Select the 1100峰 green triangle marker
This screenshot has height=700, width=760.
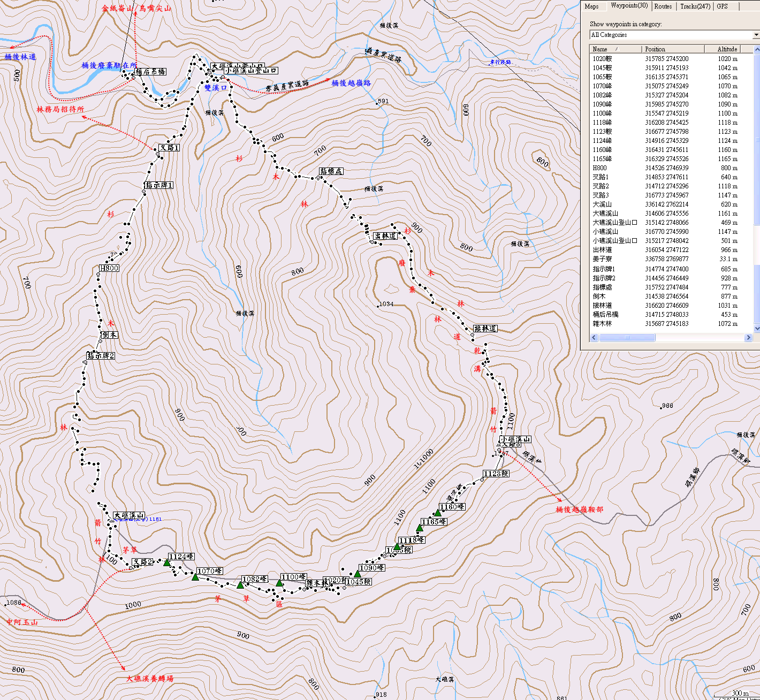(x=279, y=583)
